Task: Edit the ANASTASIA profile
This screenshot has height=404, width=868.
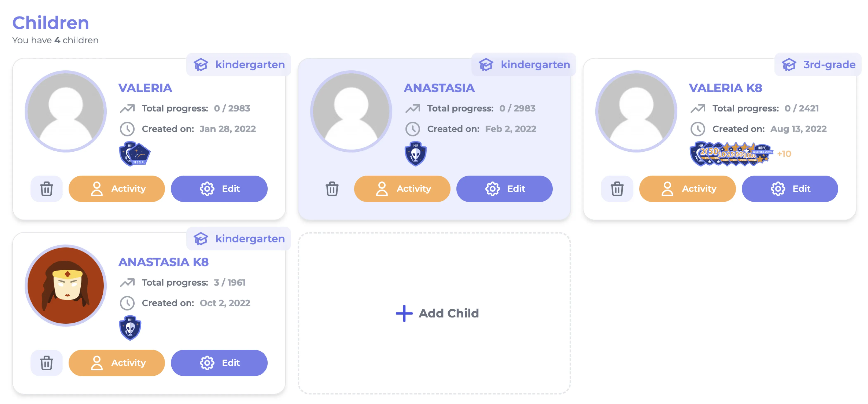Action: [504, 189]
